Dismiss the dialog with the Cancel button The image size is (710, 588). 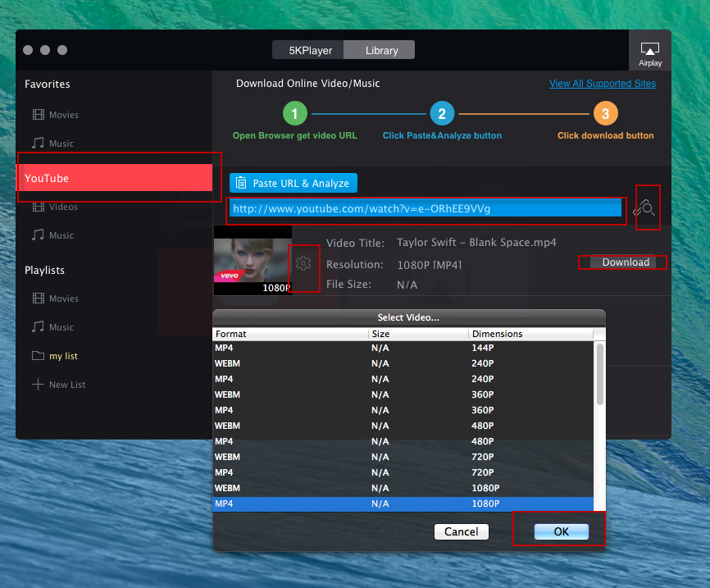tap(462, 531)
